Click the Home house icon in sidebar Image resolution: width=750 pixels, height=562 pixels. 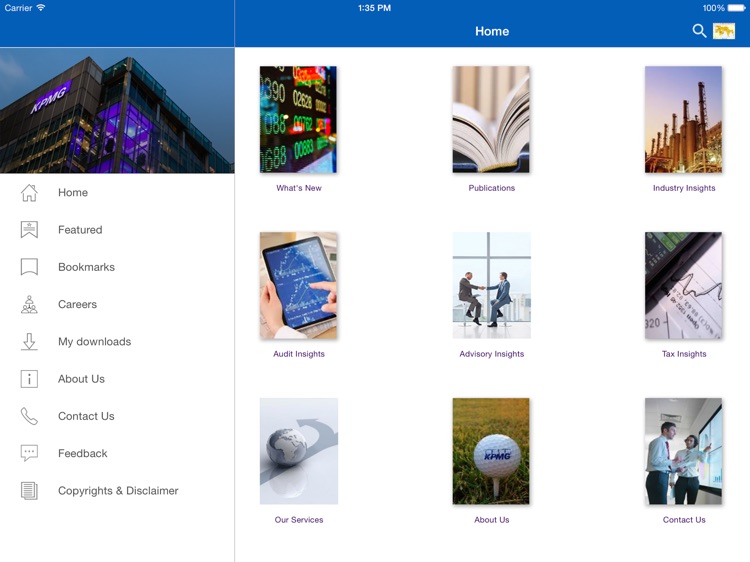point(29,193)
